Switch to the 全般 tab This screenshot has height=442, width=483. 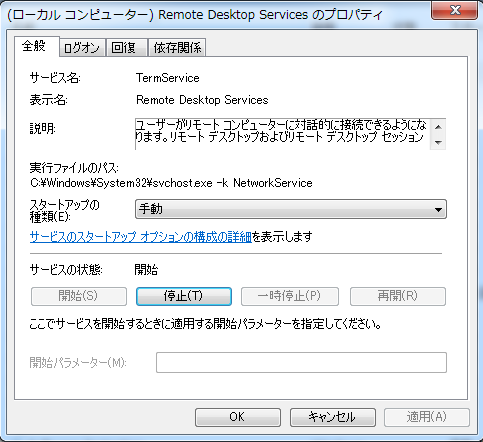(37, 46)
